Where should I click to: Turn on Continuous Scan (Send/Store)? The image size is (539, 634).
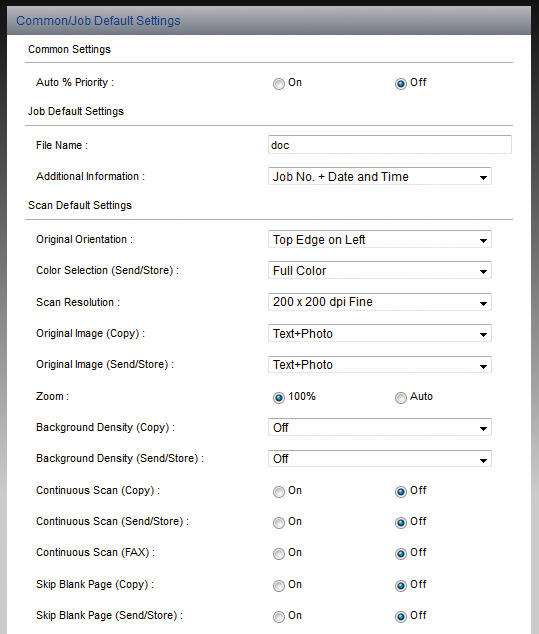coord(279,523)
